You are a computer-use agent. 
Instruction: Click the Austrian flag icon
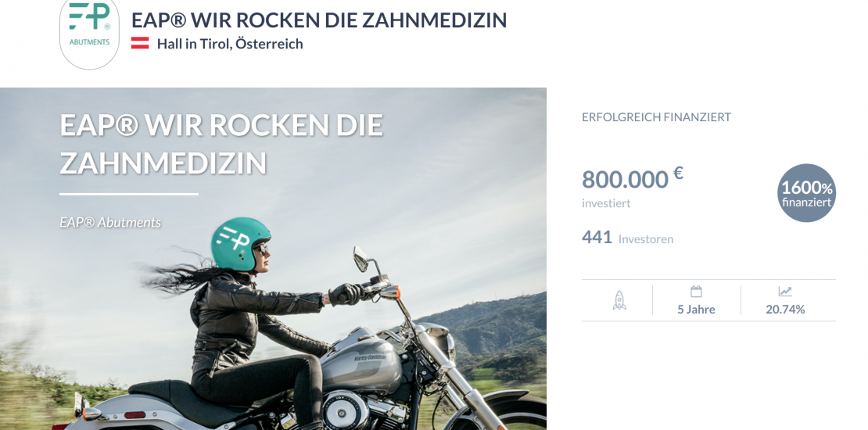(x=140, y=43)
